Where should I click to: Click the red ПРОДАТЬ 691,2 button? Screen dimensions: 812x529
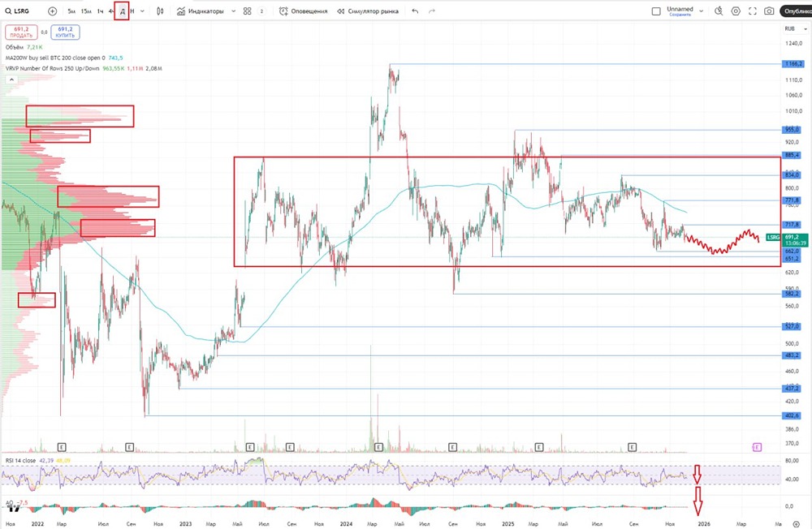(21, 32)
